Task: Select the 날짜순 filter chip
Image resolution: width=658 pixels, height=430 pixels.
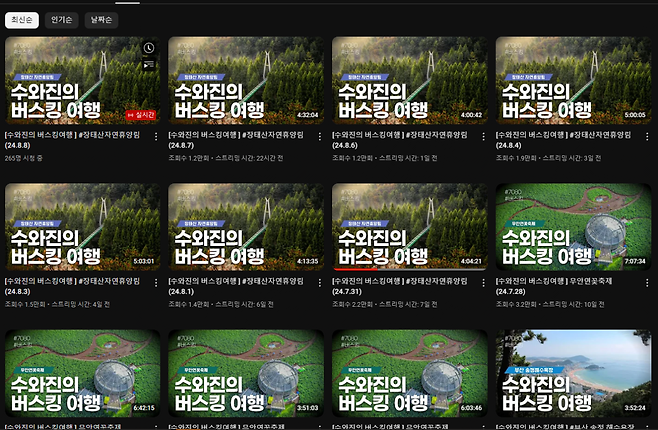Action: (101, 20)
